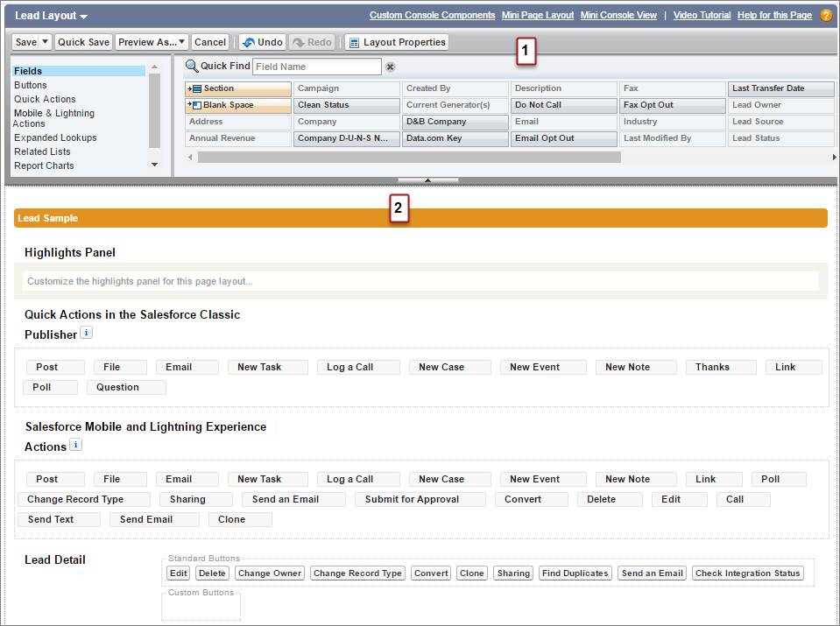Screen dimensions: 840x626
Task: Click the Quick Find magnifier icon
Action: tap(191, 67)
